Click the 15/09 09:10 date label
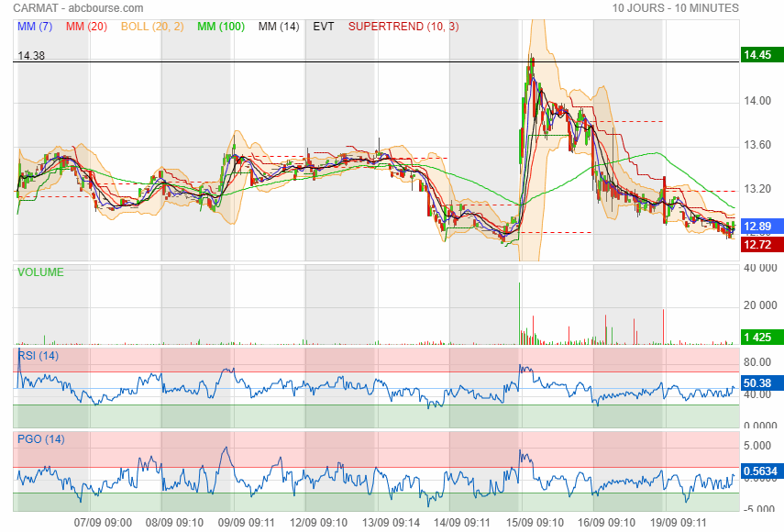This screenshot has width=784, height=532. pos(536,522)
